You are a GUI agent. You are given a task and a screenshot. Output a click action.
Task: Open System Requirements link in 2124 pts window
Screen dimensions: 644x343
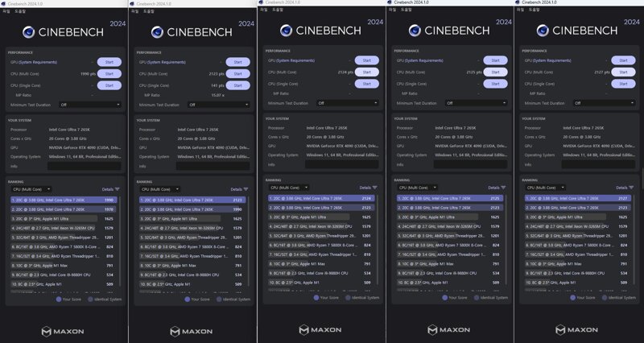click(x=296, y=60)
